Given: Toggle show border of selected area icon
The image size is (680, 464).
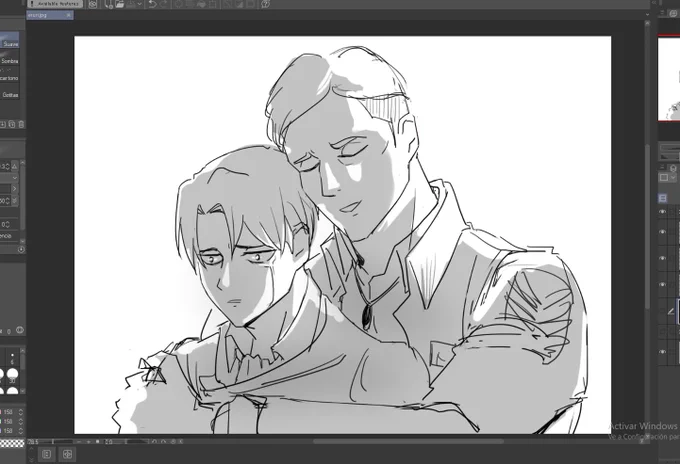Looking at the screenshot, I should click(250, 4).
